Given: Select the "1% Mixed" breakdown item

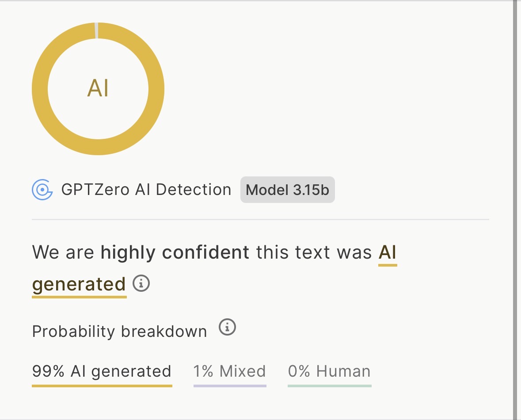Looking at the screenshot, I should (229, 371).
